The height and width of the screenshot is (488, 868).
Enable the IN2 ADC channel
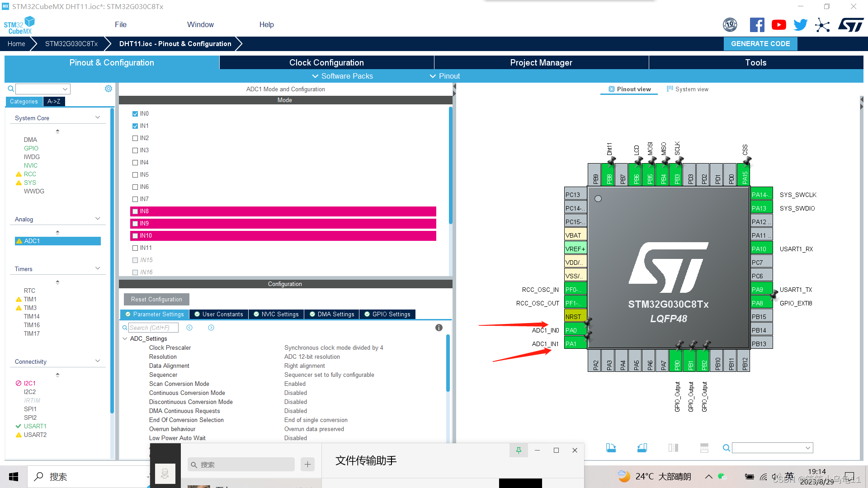point(135,138)
